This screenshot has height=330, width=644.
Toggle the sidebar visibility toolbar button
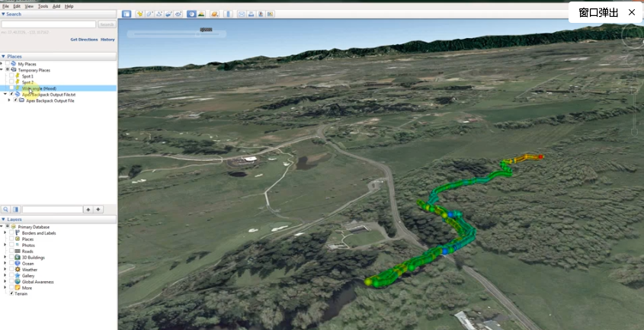[127, 14]
